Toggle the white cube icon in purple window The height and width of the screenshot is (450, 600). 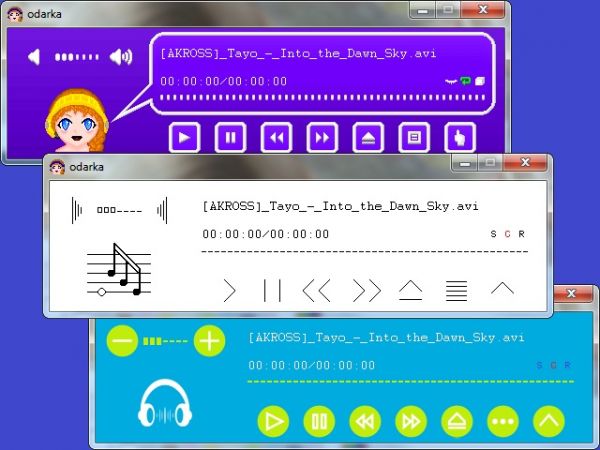coord(480,81)
